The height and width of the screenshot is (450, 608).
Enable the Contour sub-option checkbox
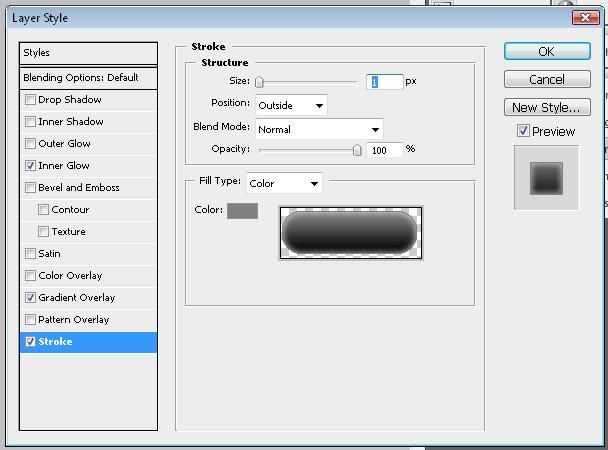pos(44,210)
